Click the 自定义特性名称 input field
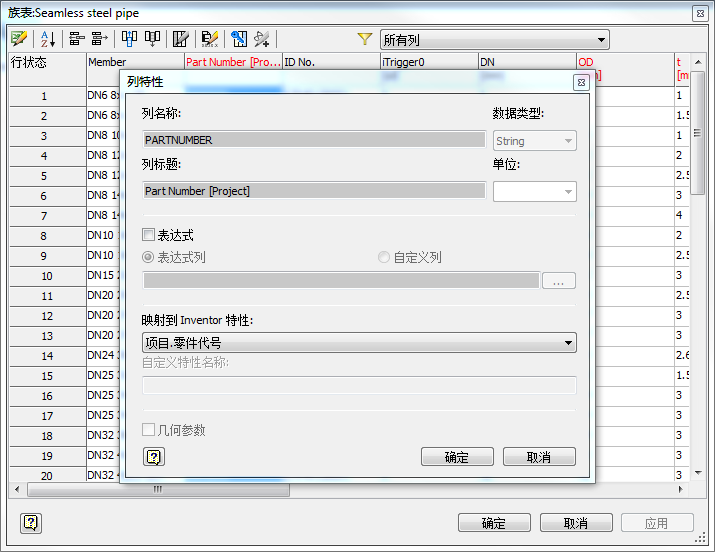The image size is (715, 552). 359,385
